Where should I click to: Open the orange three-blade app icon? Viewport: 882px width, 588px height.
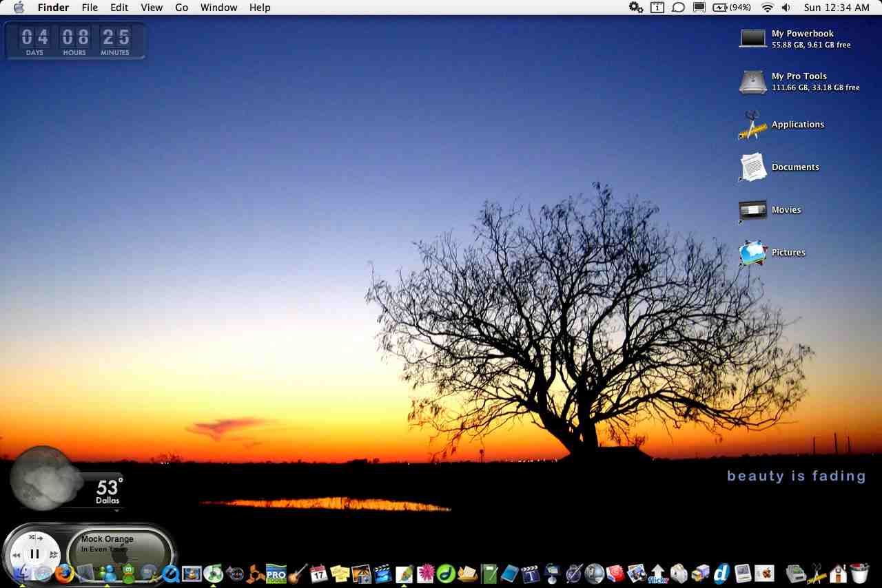pos(255,573)
